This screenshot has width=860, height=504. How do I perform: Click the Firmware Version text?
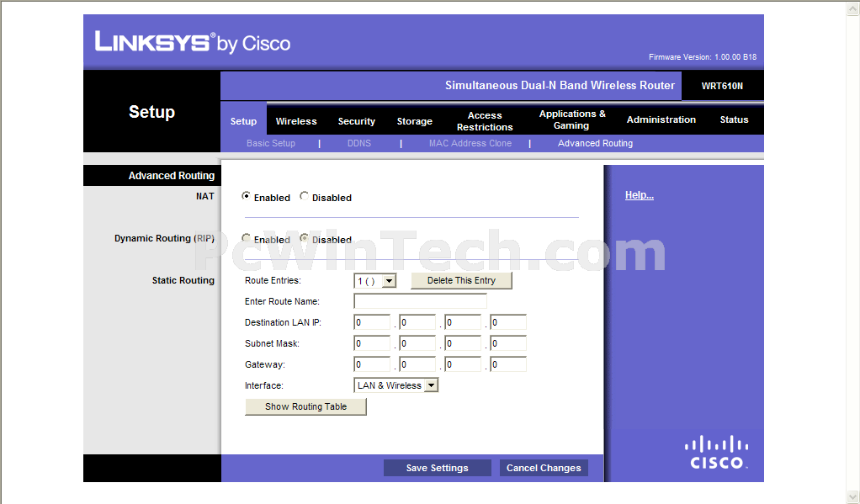point(703,57)
